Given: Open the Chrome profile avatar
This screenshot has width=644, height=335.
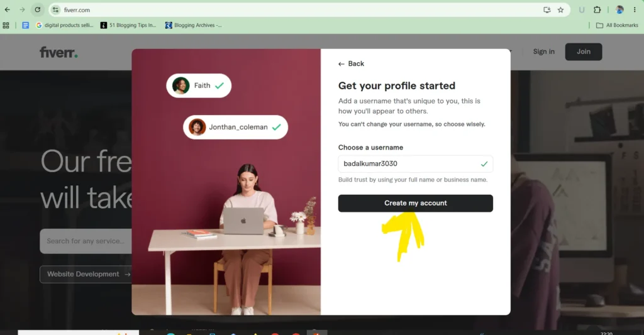Looking at the screenshot, I should [x=619, y=10].
